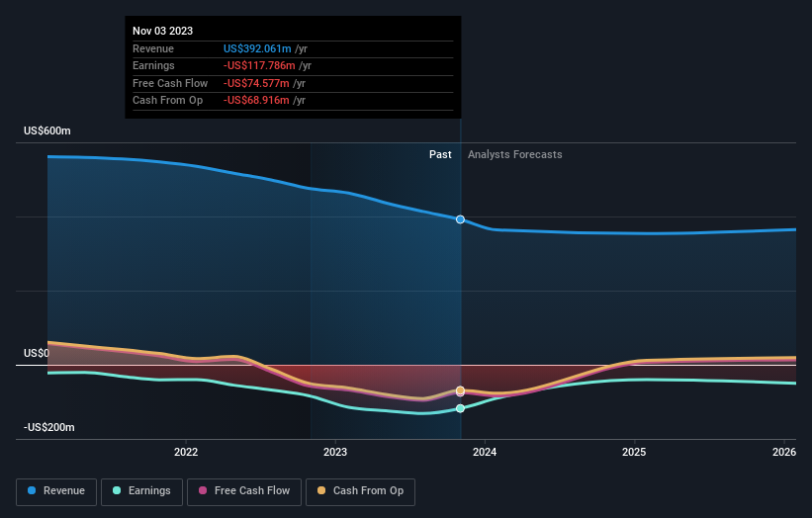Click the 2022 x-axis label
Image resolution: width=812 pixels, height=518 pixels.
tap(186, 452)
